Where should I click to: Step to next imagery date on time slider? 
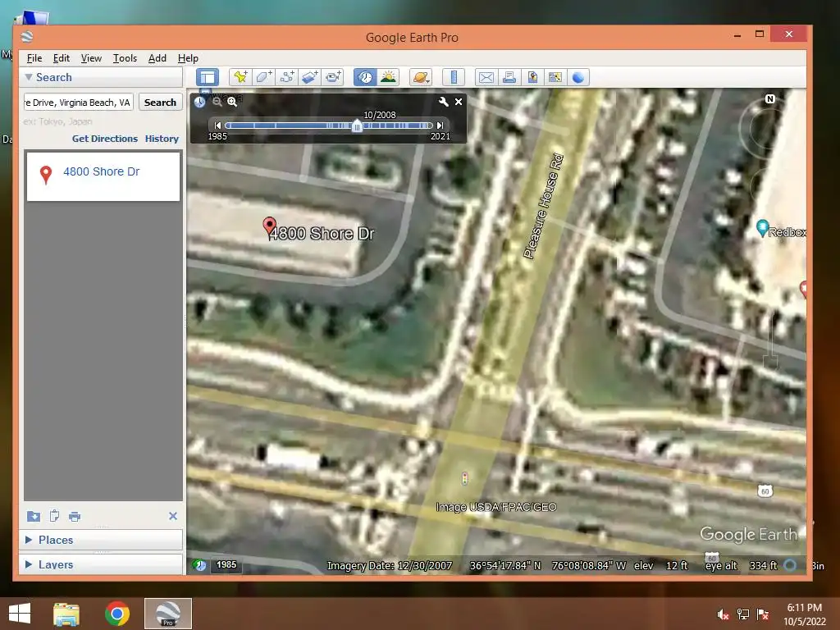[440, 126]
